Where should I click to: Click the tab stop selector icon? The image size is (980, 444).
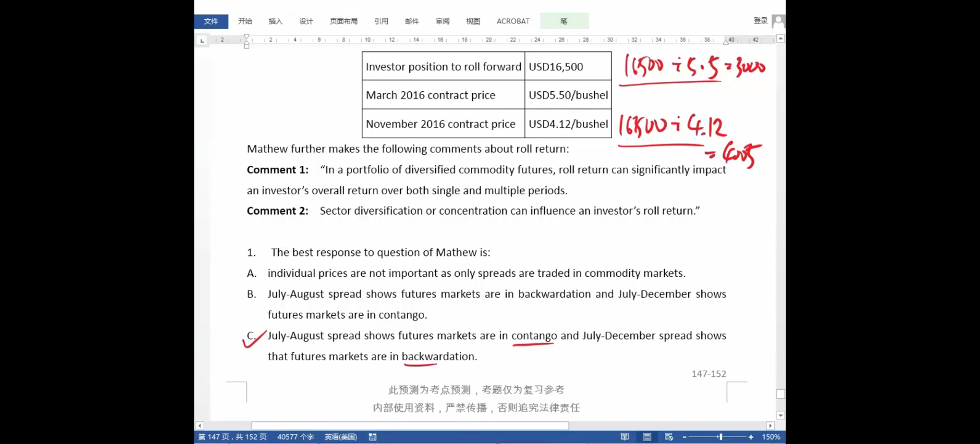coord(202,40)
